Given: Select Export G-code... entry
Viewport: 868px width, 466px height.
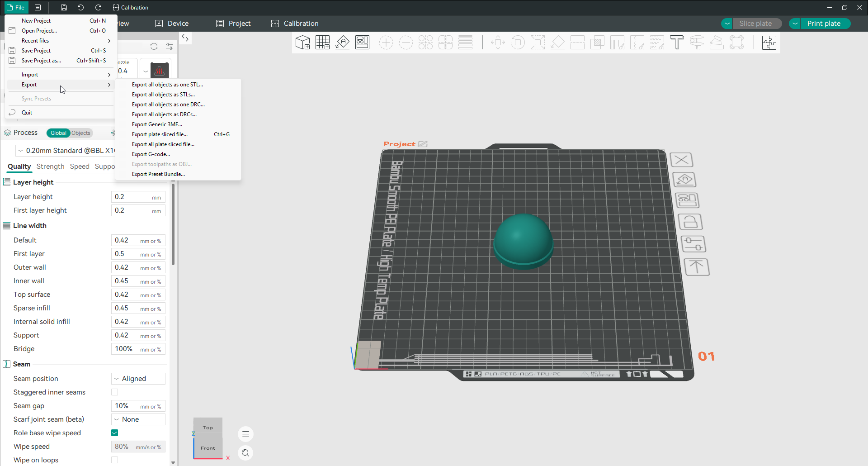Looking at the screenshot, I should [x=178, y=154].
